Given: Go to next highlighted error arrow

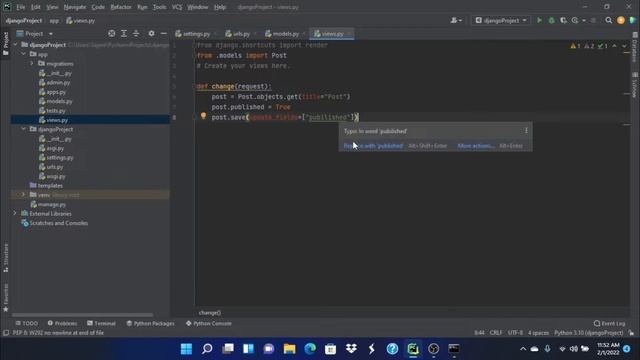Looking at the screenshot, I should click(624, 46).
